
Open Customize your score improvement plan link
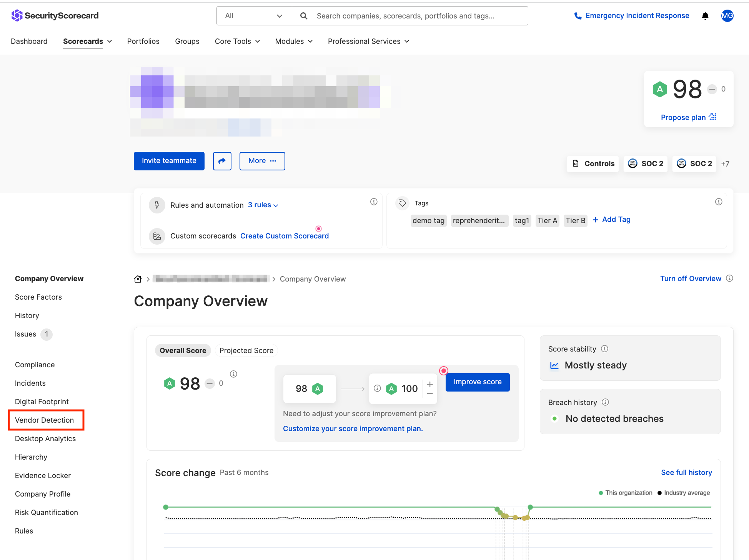tap(353, 428)
